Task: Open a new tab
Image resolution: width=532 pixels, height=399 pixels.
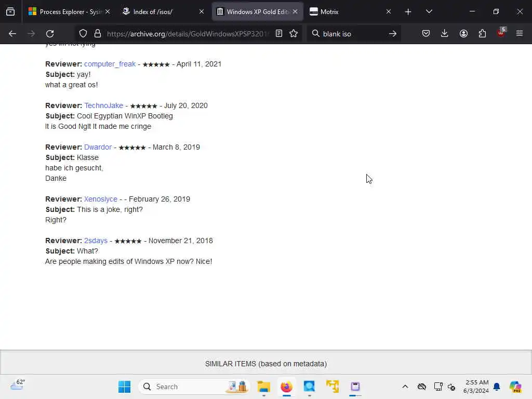Action: [408, 12]
